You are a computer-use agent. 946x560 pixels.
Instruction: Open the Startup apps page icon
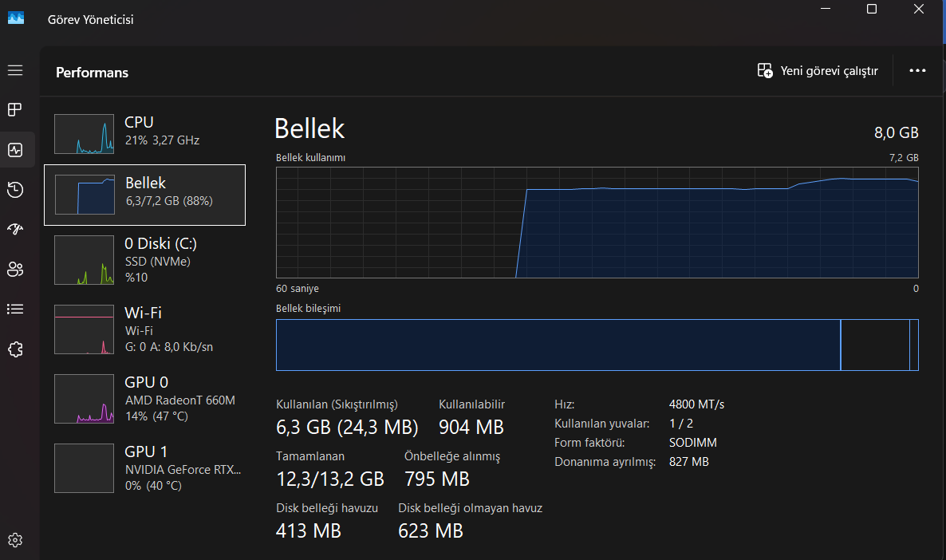click(15, 229)
